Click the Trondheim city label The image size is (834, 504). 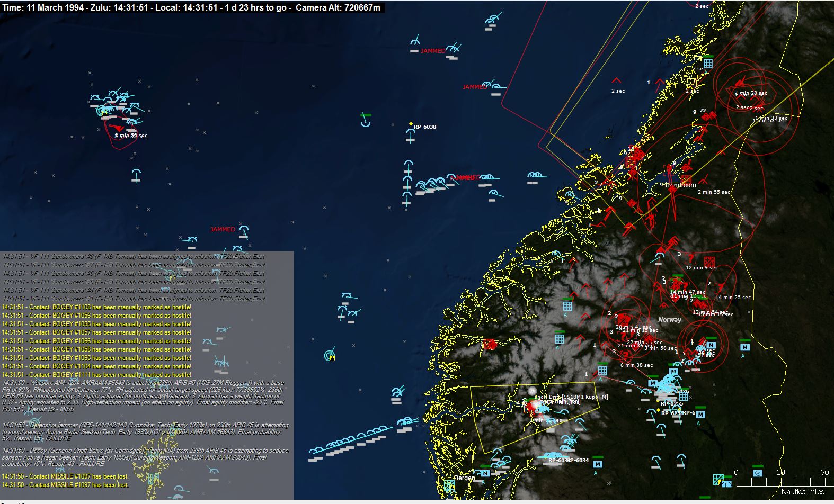(x=680, y=186)
